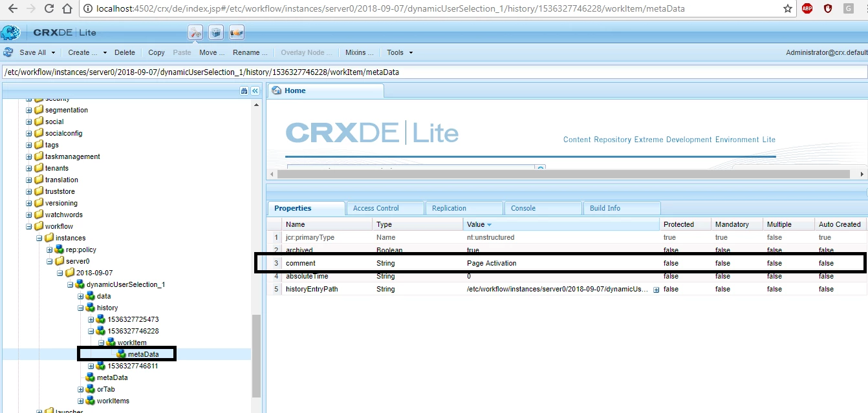Open the Save All dropdown arrow

click(x=53, y=53)
